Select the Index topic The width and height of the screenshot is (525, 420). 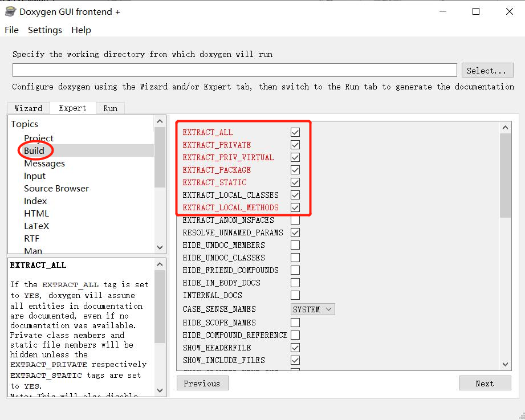coord(35,201)
